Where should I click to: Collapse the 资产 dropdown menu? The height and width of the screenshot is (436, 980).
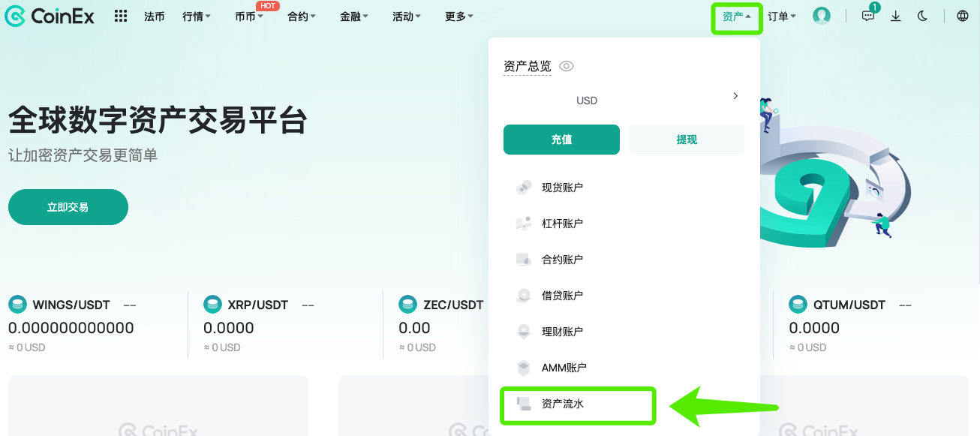tap(736, 17)
